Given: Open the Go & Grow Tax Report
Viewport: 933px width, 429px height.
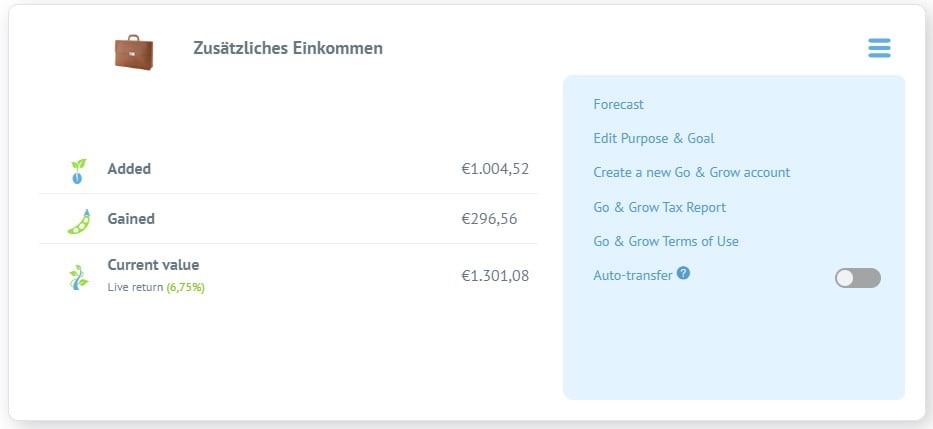Looking at the screenshot, I should 659,207.
